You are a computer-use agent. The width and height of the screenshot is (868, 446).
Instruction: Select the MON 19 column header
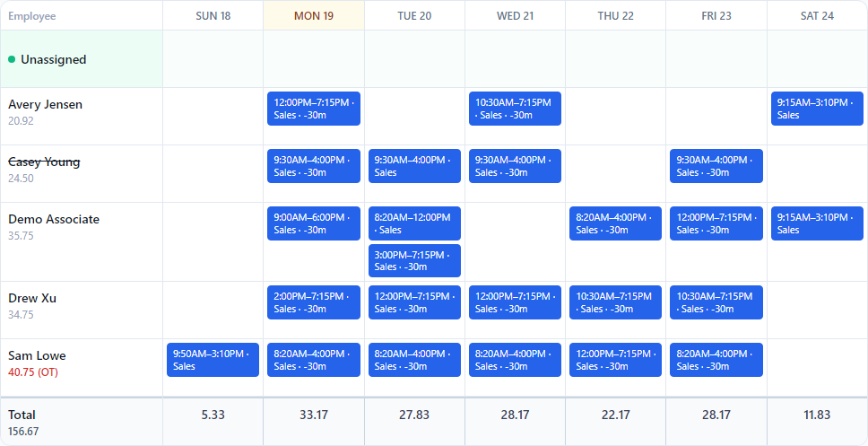(314, 15)
